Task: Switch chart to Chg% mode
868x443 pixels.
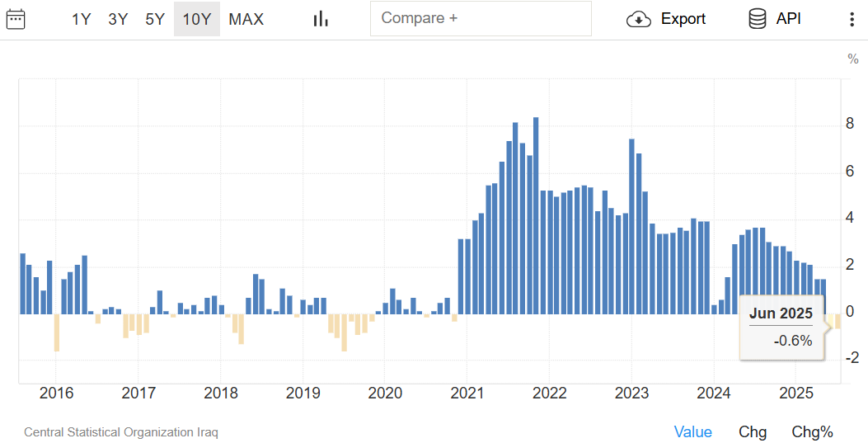Action: coord(812,431)
